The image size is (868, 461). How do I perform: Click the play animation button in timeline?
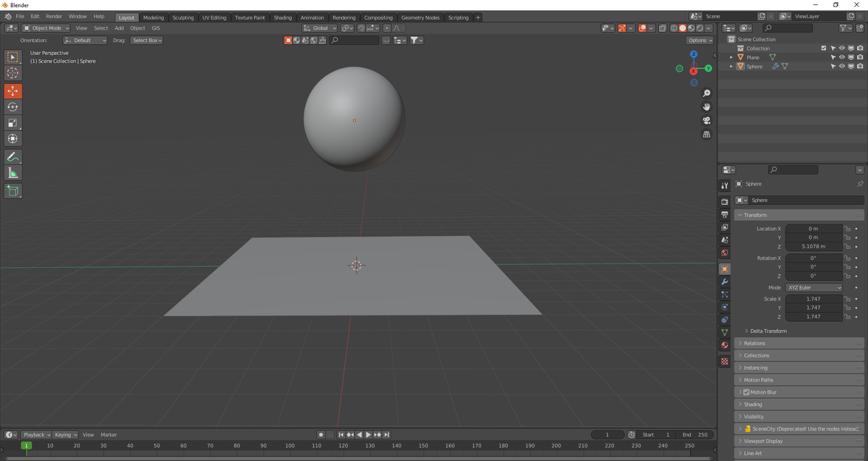(x=368, y=434)
